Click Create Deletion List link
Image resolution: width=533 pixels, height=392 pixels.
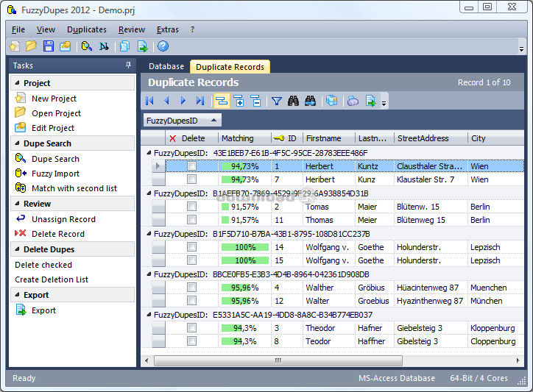(x=52, y=279)
